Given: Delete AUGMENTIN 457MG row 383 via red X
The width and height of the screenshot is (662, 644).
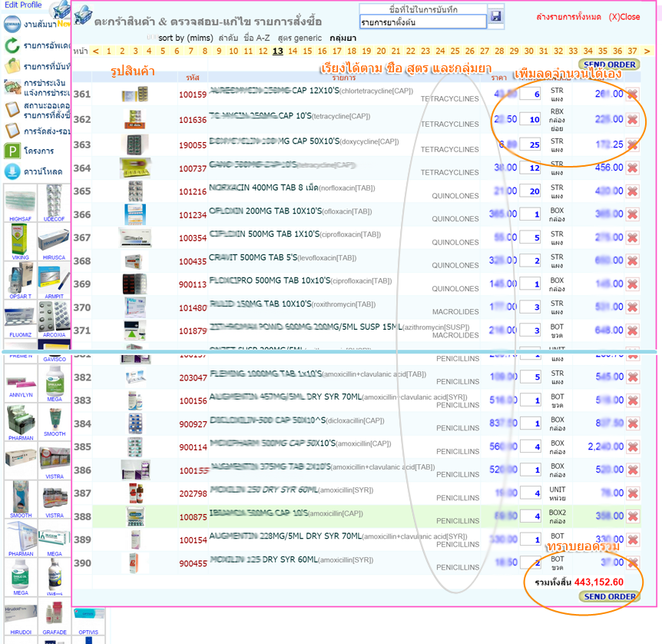Looking at the screenshot, I should point(633,400).
